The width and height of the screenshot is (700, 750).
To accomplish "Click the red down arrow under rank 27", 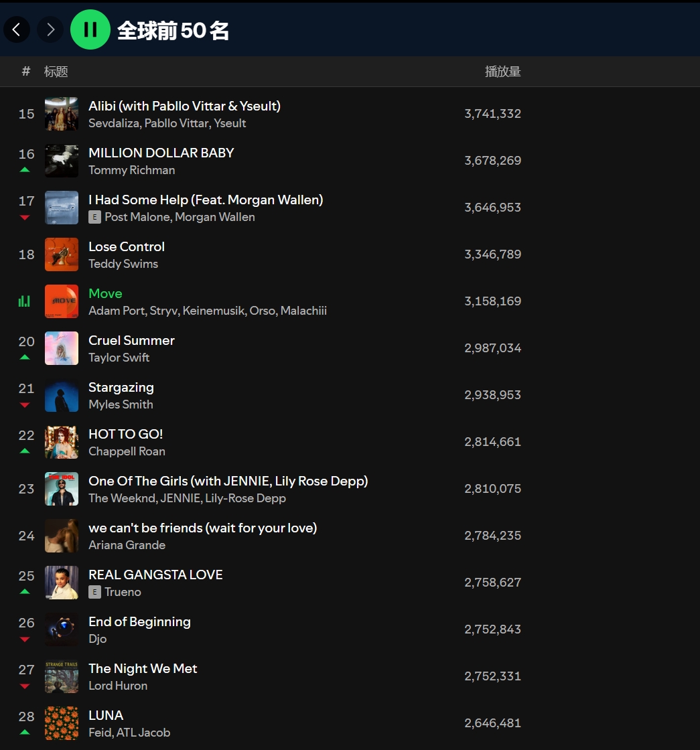I will pos(25,686).
